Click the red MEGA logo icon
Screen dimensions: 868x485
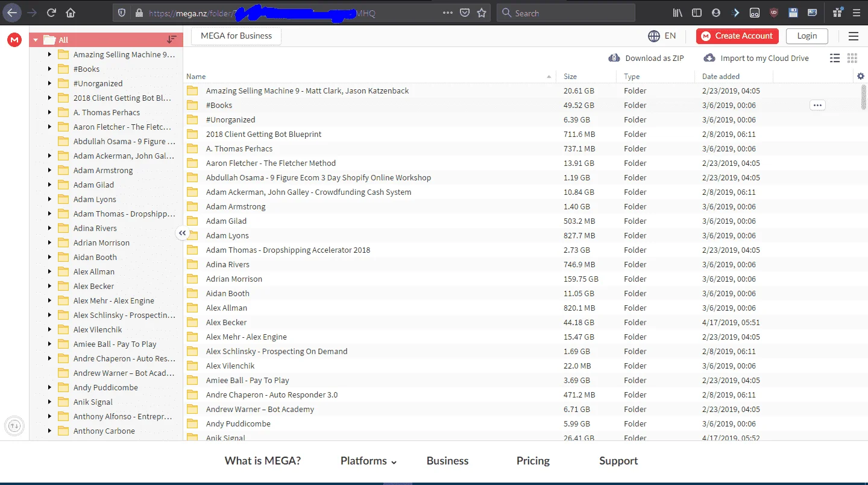point(14,40)
